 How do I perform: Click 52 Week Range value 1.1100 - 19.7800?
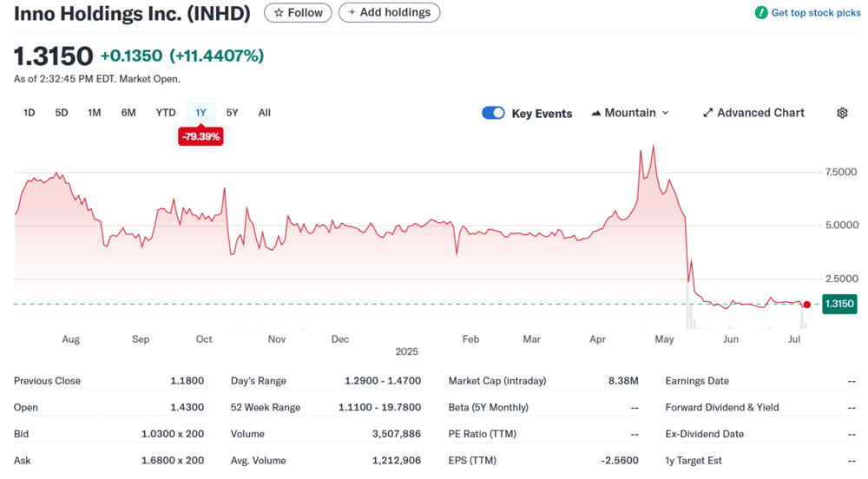point(380,408)
